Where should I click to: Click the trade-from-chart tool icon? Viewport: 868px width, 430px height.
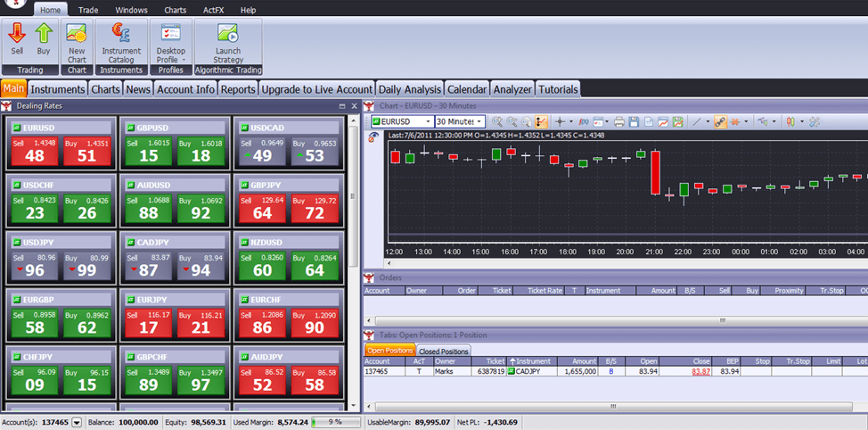tap(763, 122)
